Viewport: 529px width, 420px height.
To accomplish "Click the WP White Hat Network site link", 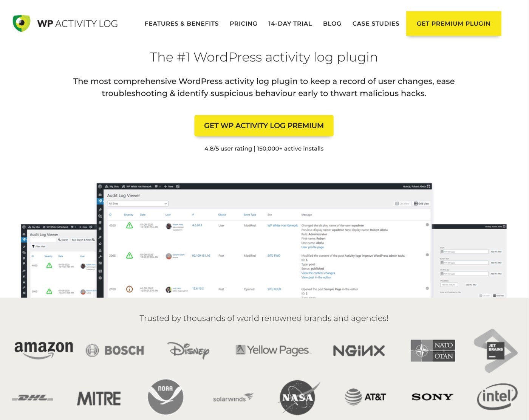I will tap(282, 225).
